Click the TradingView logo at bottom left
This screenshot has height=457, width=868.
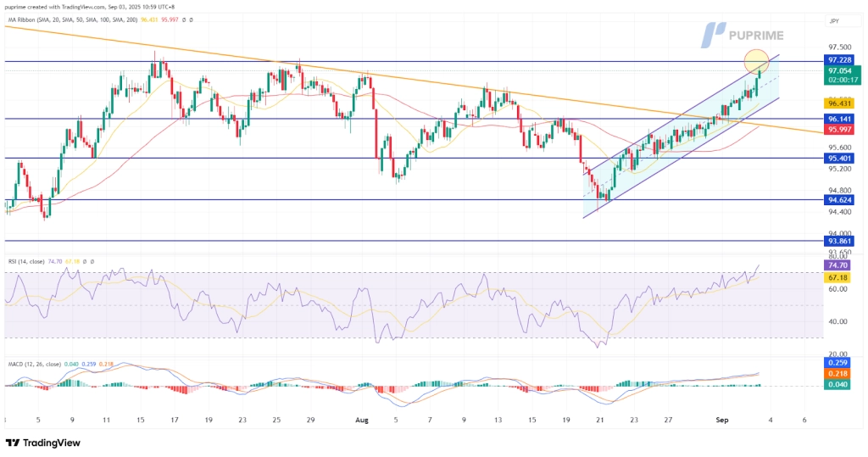tap(45, 443)
